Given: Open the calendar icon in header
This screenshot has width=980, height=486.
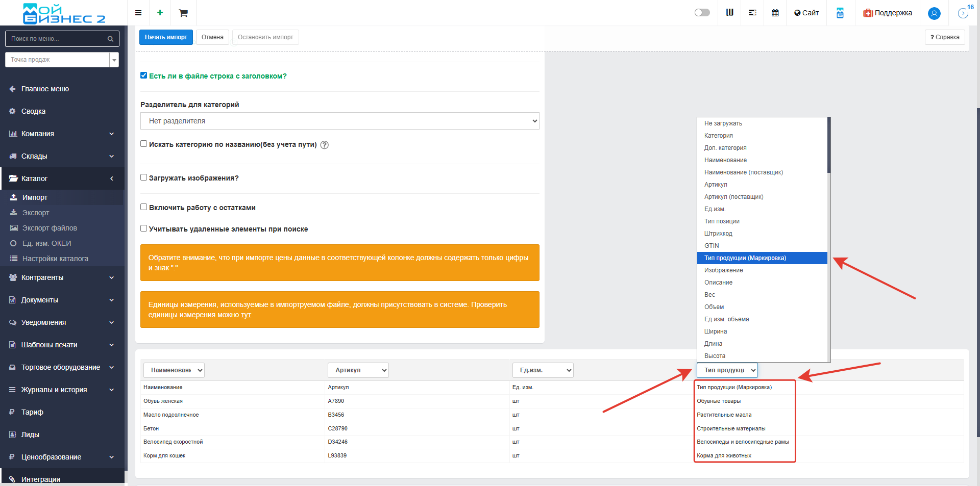Looking at the screenshot, I should [x=775, y=13].
